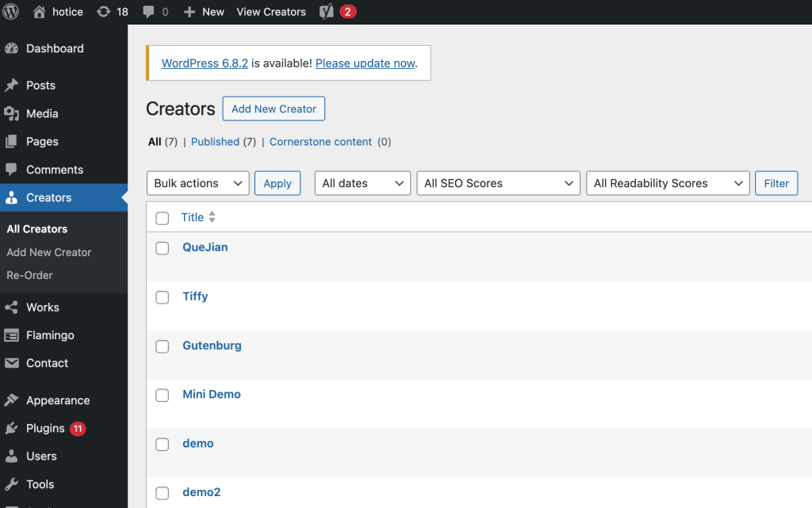The image size is (812, 508).
Task: Click the WordPress logo icon
Action: tap(11, 12)
